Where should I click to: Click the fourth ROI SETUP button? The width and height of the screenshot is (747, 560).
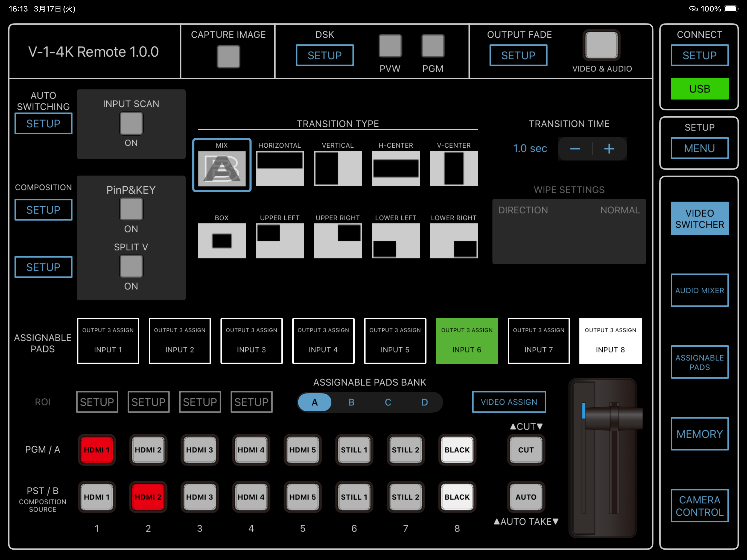coord(251,402)
